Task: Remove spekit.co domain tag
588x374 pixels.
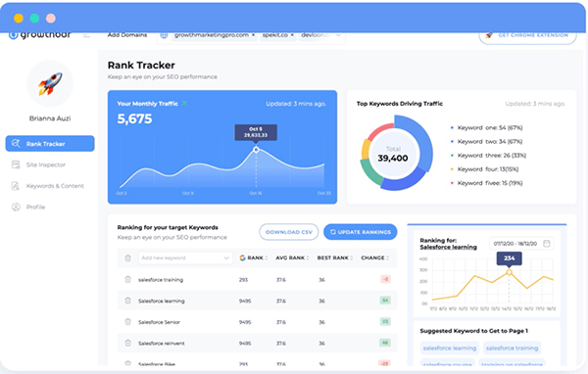Action: [x=292, y=35]
